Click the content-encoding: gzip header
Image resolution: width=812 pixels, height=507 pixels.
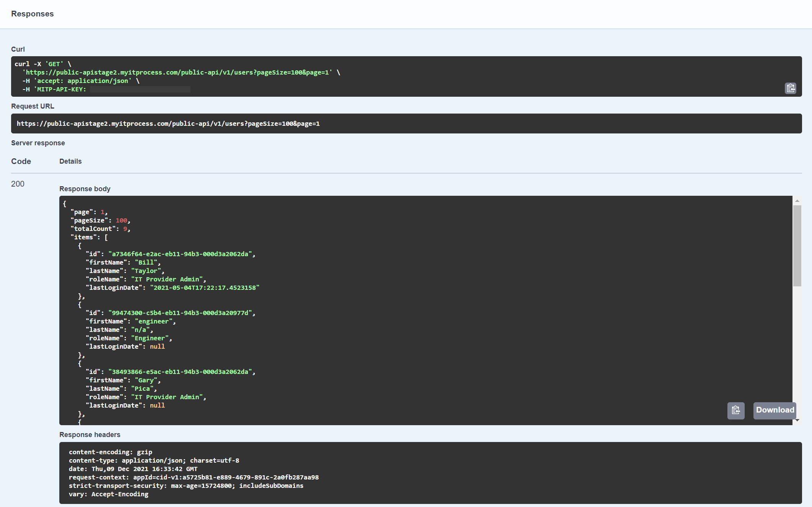tap(110, 452)
